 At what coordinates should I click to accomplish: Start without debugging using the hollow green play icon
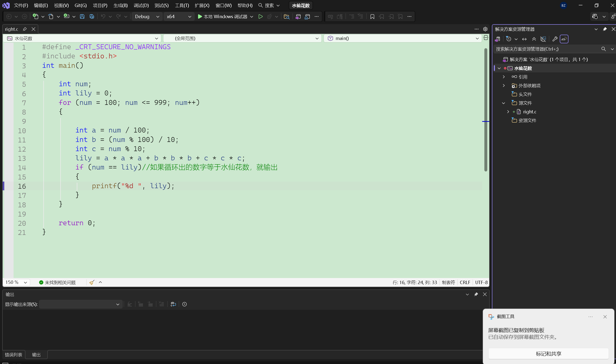tap(261, 16)
